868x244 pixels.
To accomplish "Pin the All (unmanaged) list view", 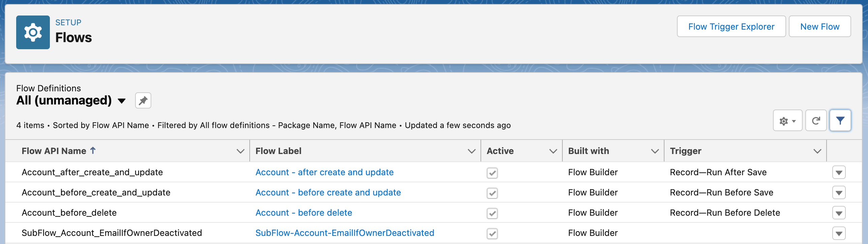I will [143, 100].
